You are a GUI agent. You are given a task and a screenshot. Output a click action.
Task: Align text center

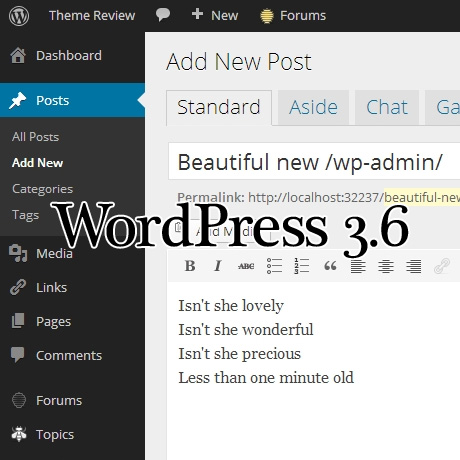(386, 266)
